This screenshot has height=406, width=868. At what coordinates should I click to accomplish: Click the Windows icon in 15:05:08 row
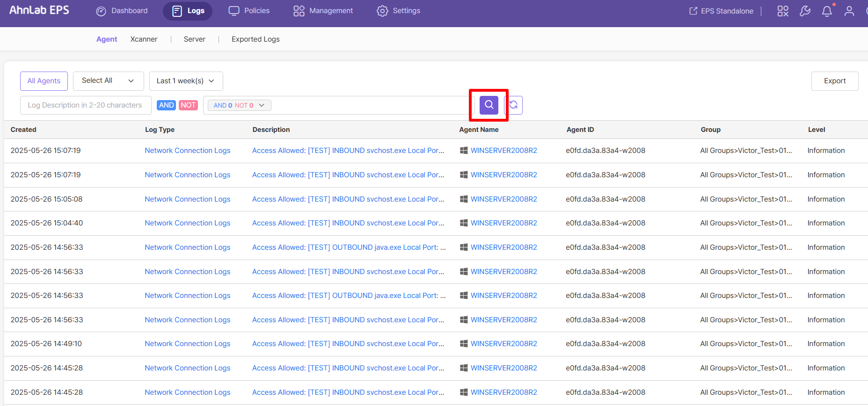pyautogui.click(x=464, y=199)
